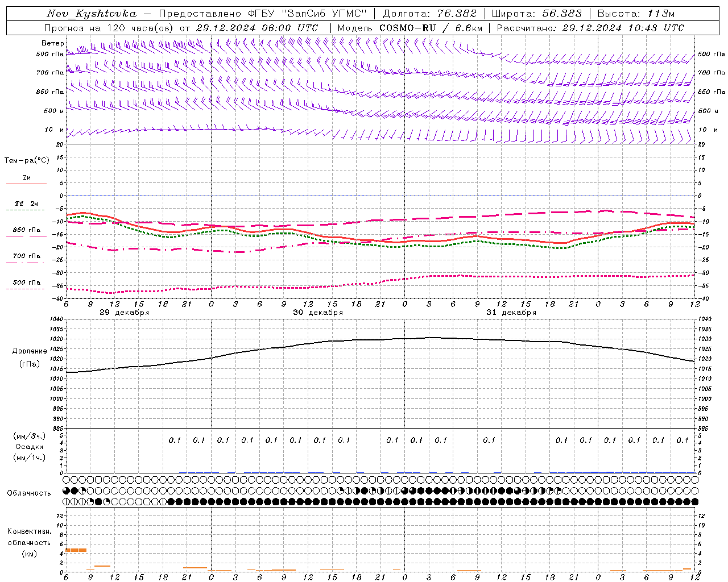Click the station name Nov_Kyshtovka in the header
Image resolution: width=728 pixels, height=582 pixels.
(91, 14)
